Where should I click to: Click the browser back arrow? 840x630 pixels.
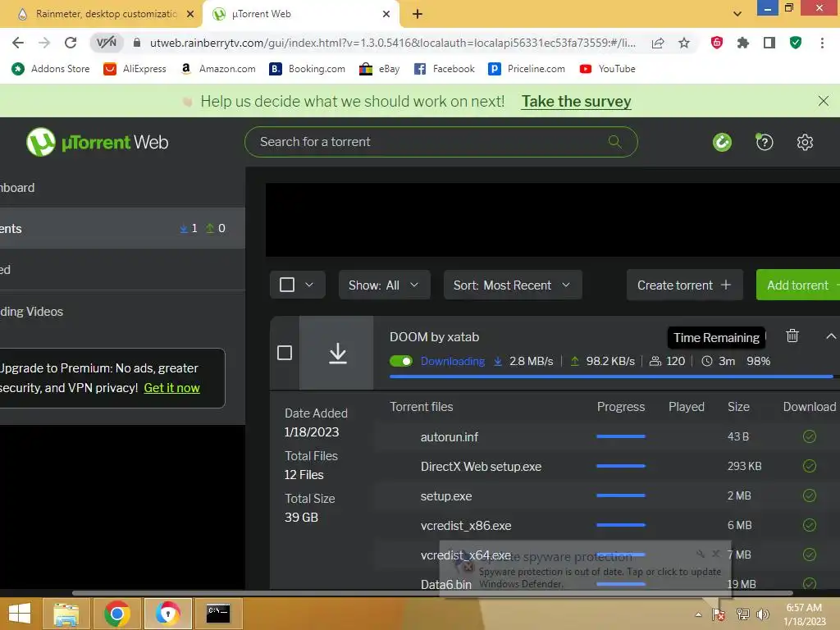click(x=18, y=43)
